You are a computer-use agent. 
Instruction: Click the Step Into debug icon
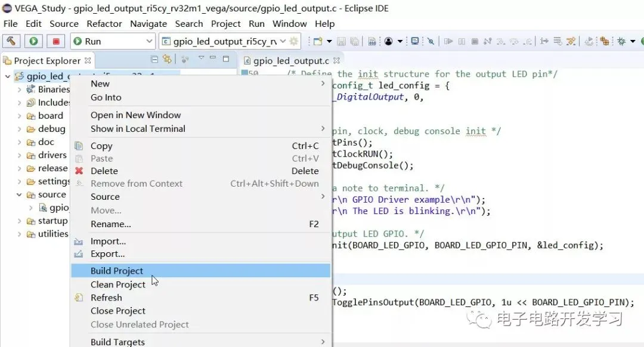[501, 41]
